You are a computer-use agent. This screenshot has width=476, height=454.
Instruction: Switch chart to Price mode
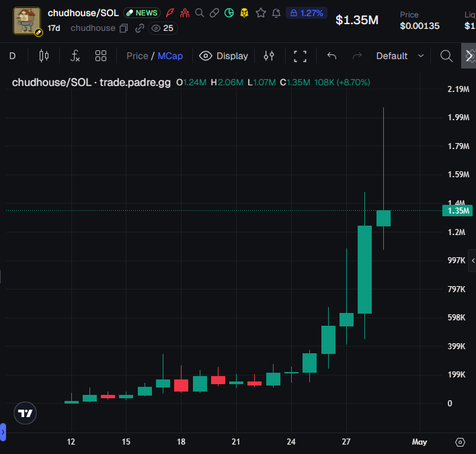[x=137, y=56]
